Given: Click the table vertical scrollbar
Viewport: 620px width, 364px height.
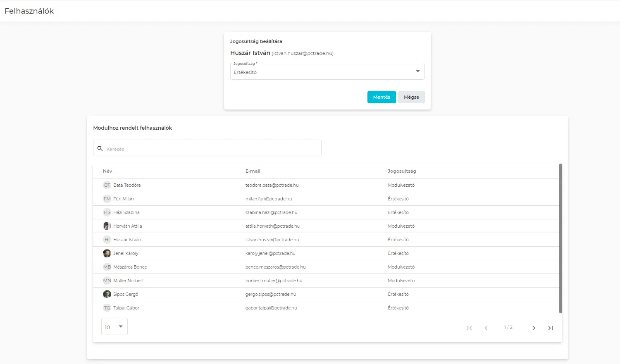Looking at the screenshot, I should (x=560, y=238).
